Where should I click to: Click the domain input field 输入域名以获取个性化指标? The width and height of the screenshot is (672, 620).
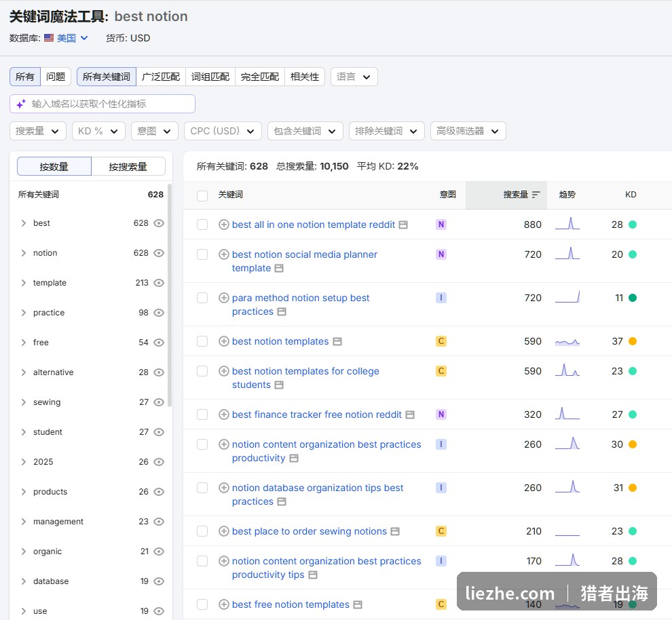pyautogui.click(x=102, y=104)
